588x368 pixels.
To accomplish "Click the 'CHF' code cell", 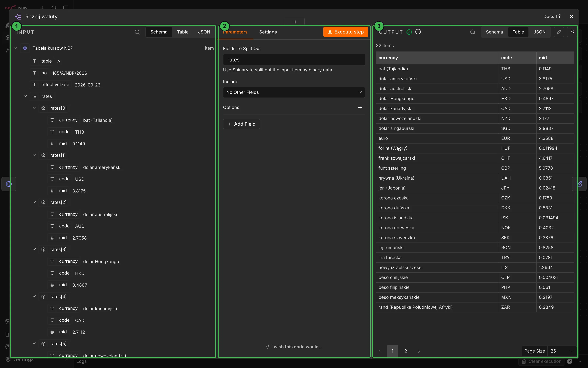I will click(518, 158).
